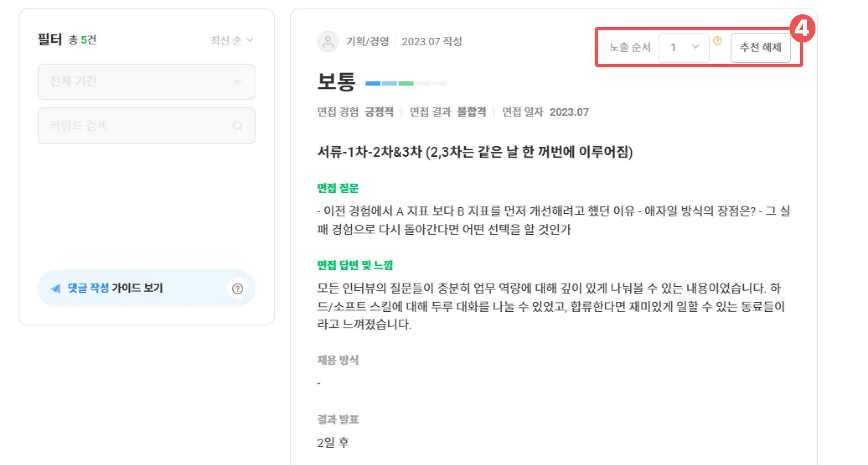Click the 보통 difficulty rating bar
The height and width of the screenshot is (465, 868).
(x=405, y=83)
